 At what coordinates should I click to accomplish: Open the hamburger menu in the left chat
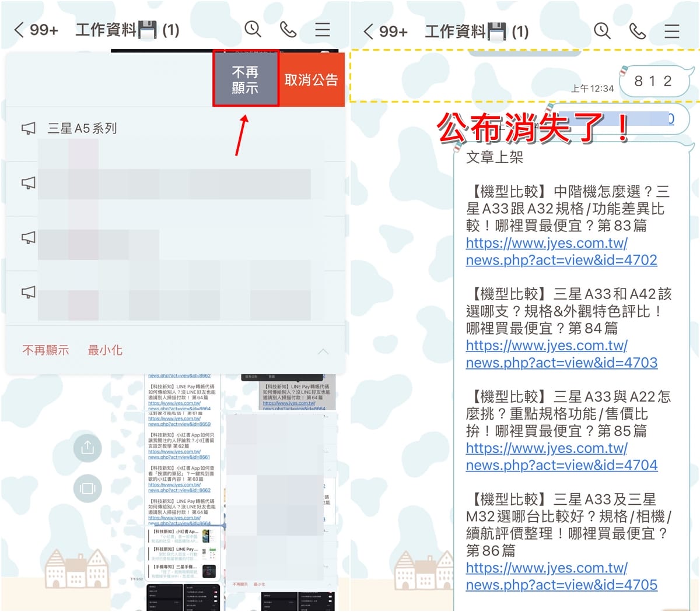coord(323,30)
